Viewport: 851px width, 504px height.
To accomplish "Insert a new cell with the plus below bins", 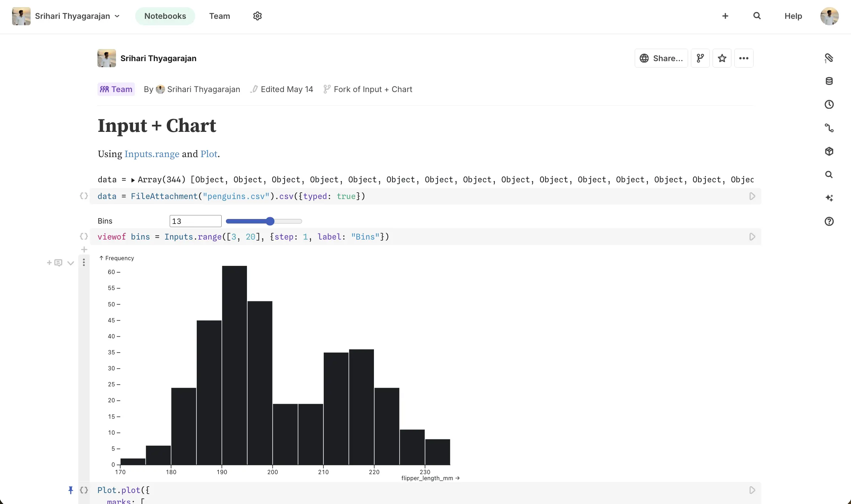I will point(84,250).
